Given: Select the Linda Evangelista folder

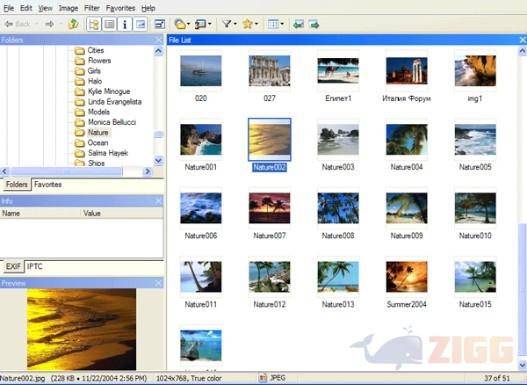Looking at the screenshot, I should pyautogui.click(x=115, y=102).
